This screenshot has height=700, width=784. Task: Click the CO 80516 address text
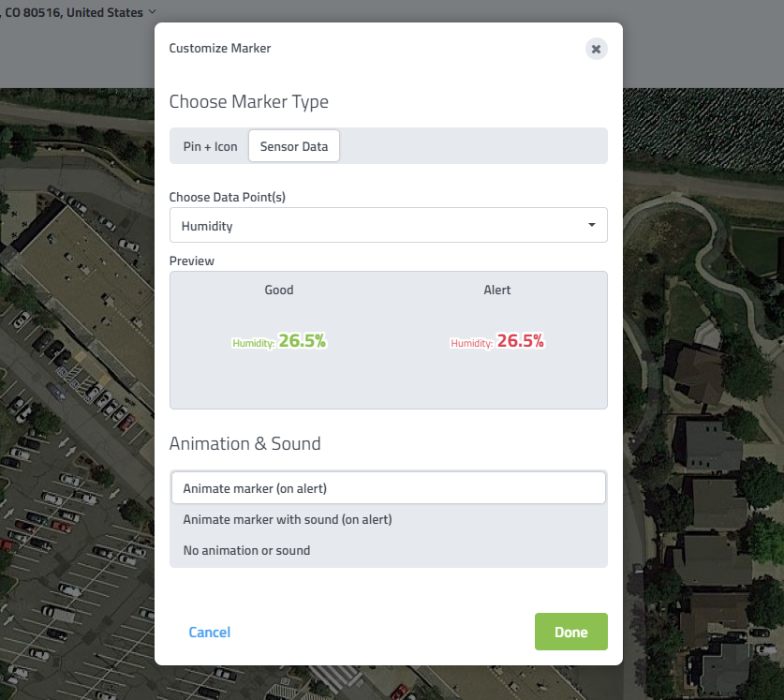click(x=75, y=12)
